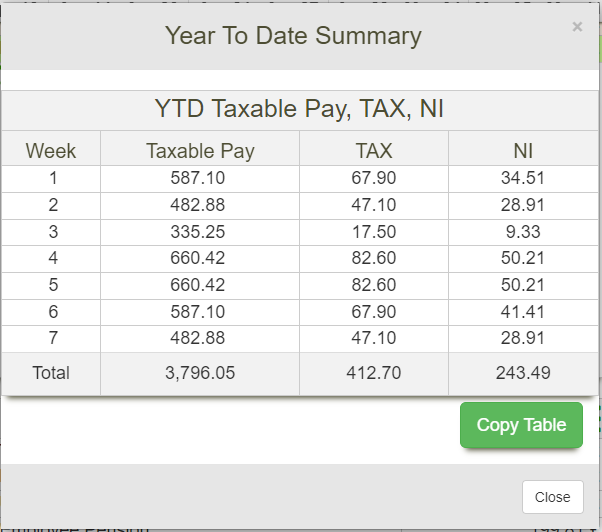Click the green Copy Table button
Viewport: 602px width, 532px height.
click(x=521, y=425)
